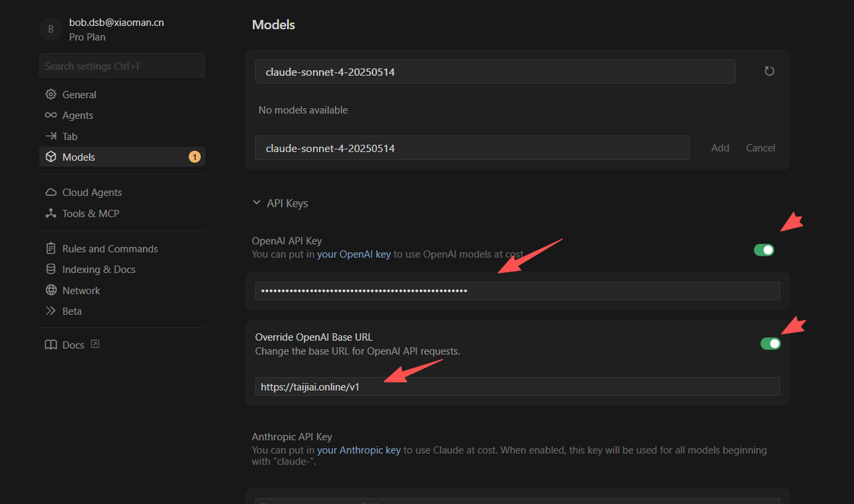The width and height of the screenshot is (854, 504).
Task: Click the Beta double-chevron icon
Action: click(51, 311)
